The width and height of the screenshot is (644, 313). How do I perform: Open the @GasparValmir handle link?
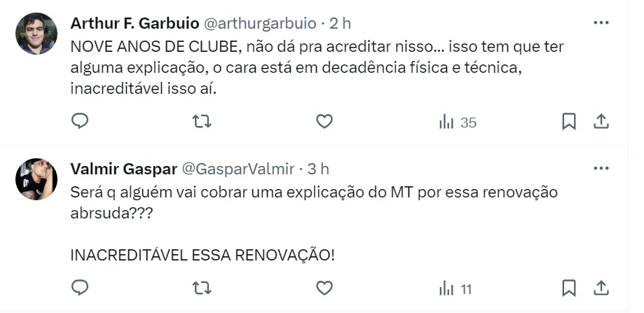(238, 169)
